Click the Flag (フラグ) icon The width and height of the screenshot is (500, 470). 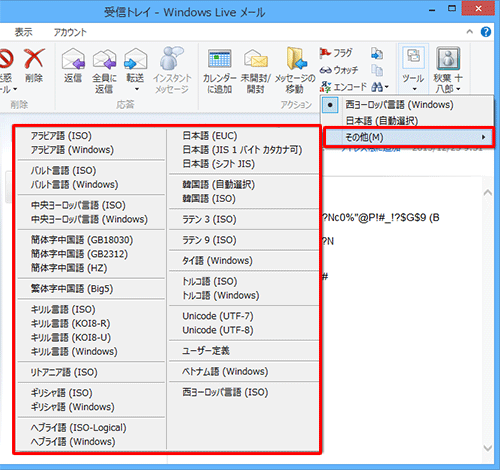click(x=325, y=53)
